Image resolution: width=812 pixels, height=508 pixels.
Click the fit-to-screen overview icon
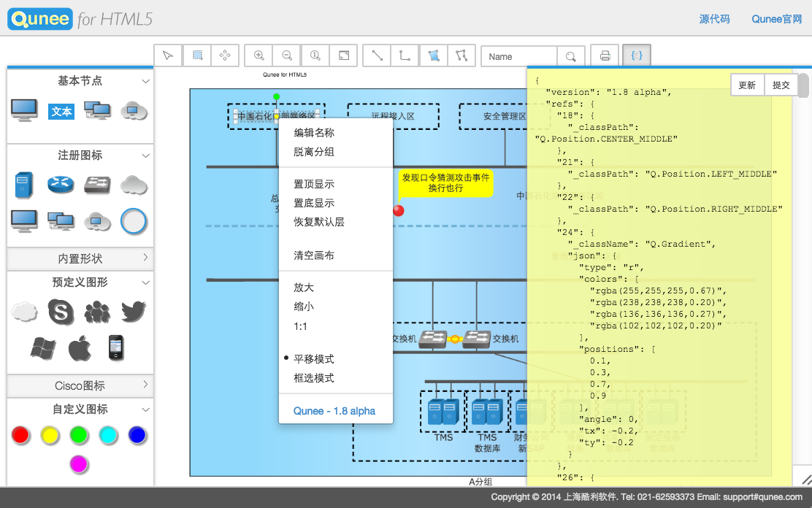tap(343, 55)
